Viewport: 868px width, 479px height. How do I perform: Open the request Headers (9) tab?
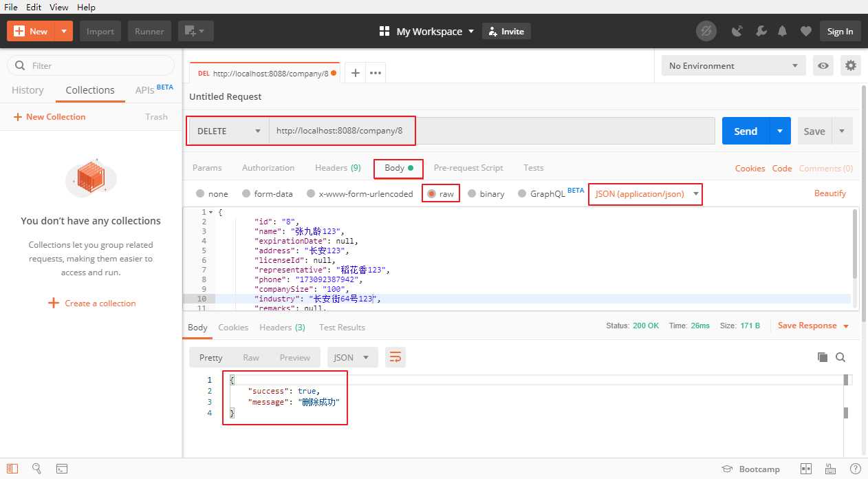point(338,168)
